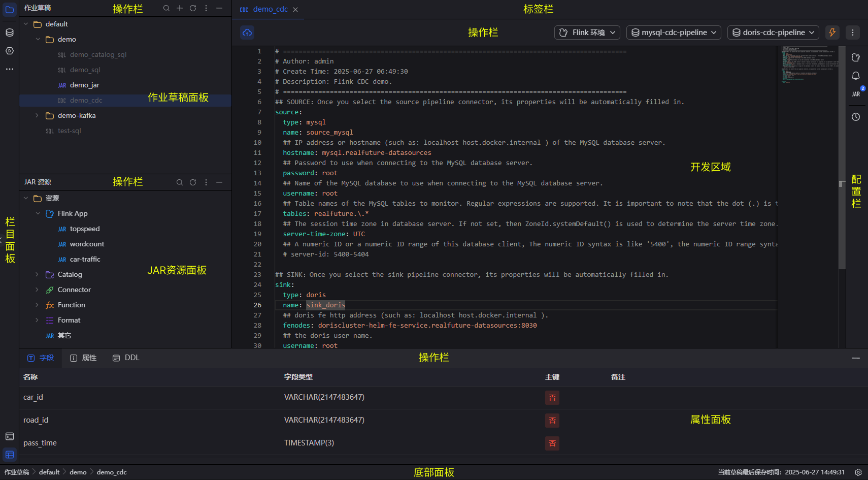
Task: Expand the Connector resource node
Action: (x=37, y=290)
